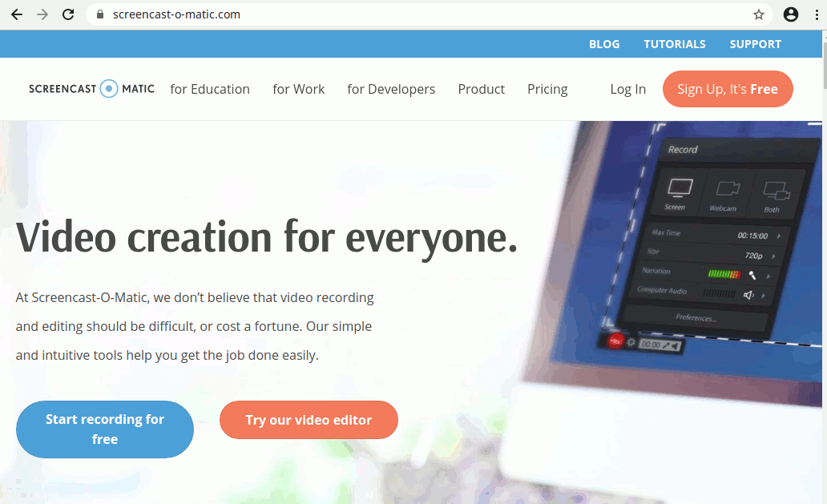Click the browser forward arrow
The width and height of the screenshot is (827, 504).
(42, 14)
